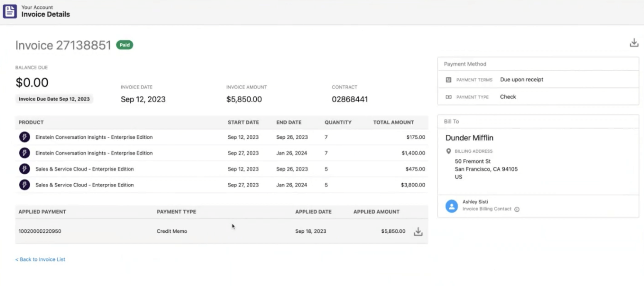Follow the Back to Invoice List link
Viewport: 644px width, 286px height.
(40, 259)
